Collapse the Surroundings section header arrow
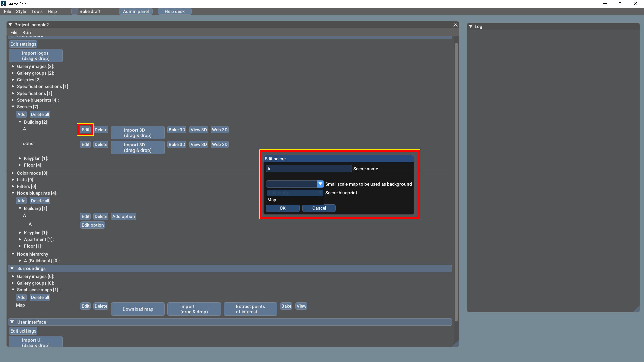The height and width of the screenshot is (362, 644). 12,268
